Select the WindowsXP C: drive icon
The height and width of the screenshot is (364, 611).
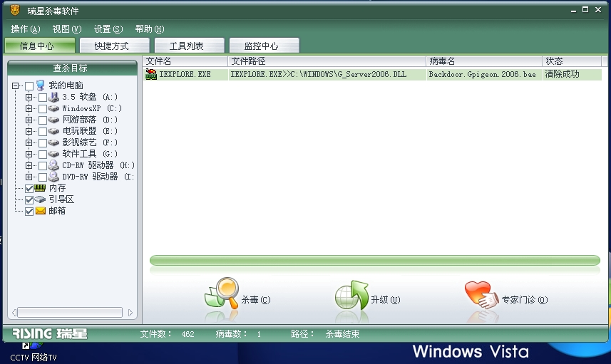click(x=53, y=108)
